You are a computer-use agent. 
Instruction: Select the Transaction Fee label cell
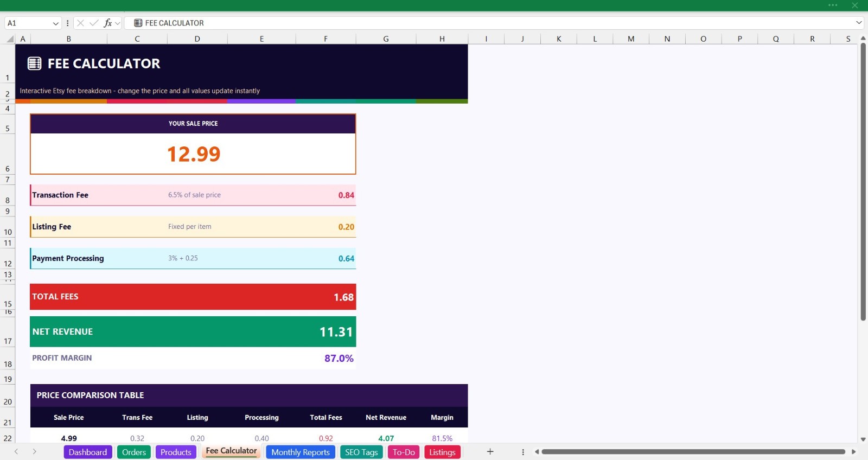(60, 195)
